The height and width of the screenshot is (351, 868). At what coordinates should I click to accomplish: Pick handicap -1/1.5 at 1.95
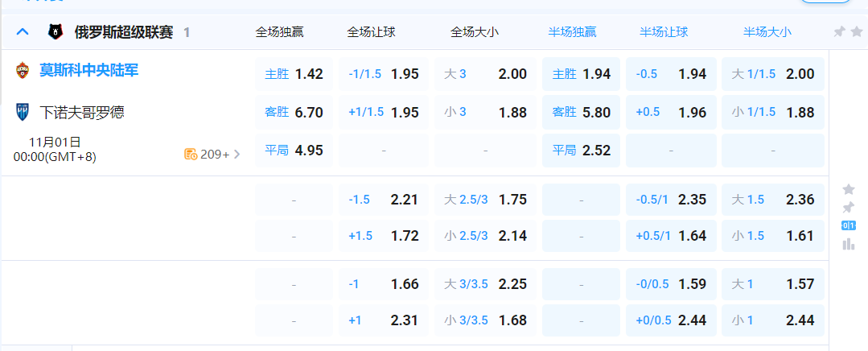coord(383,74)
